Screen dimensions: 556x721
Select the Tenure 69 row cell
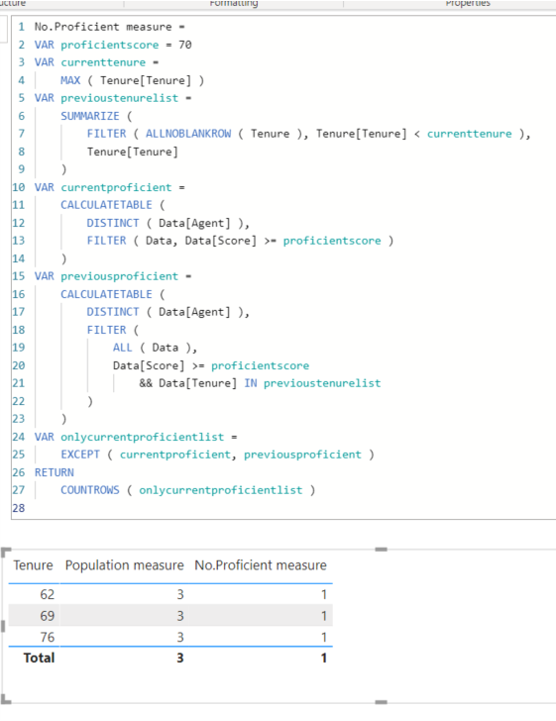pyautogui.click(x=47, y=616)
